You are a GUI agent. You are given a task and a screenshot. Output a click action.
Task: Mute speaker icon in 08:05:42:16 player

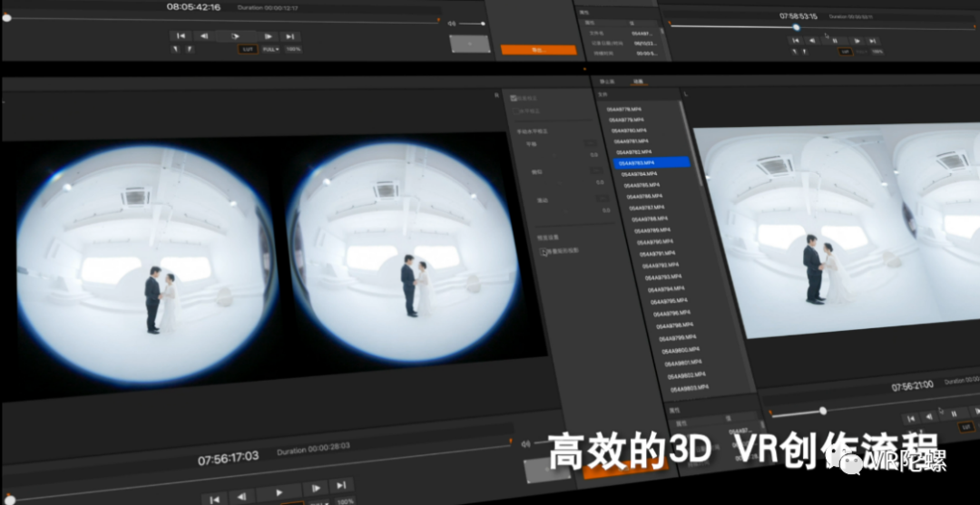point(451,24)
